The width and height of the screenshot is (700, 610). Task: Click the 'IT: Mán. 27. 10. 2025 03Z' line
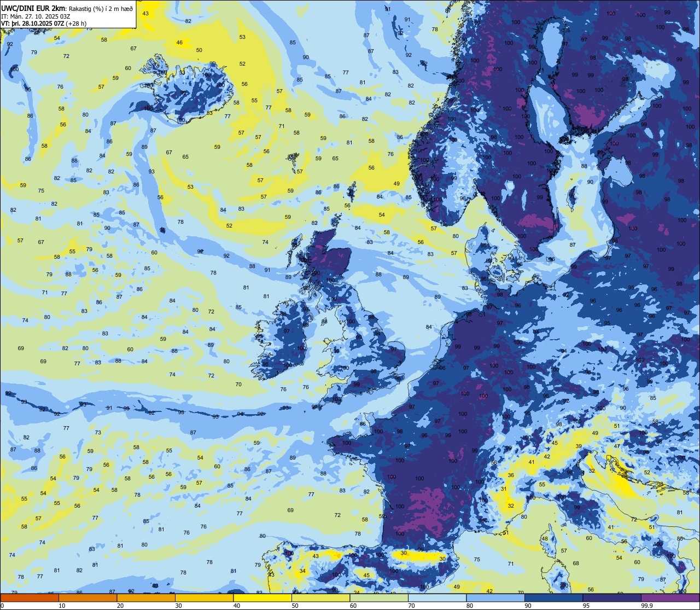click(x=34, y=16)
